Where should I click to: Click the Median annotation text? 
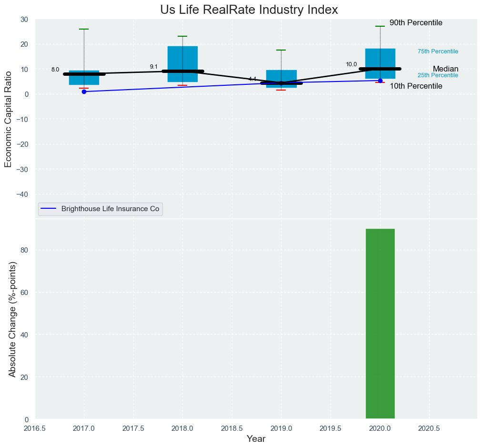tap(445, 69)
